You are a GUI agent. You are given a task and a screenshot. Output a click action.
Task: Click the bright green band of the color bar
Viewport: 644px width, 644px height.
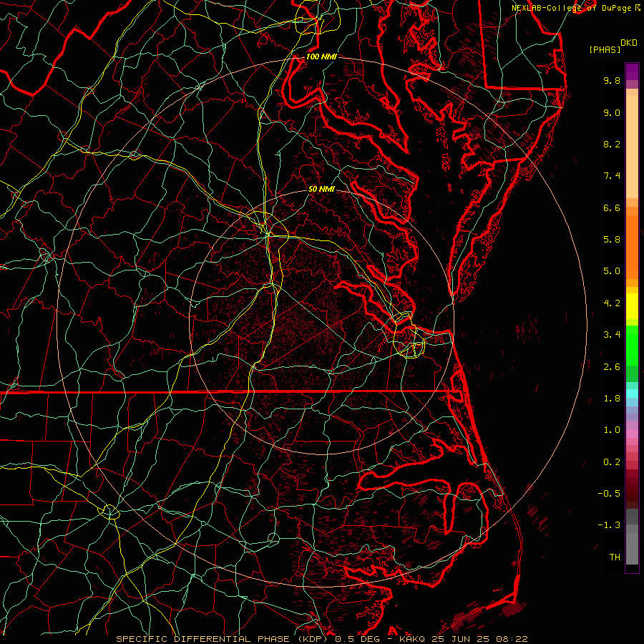632,346
